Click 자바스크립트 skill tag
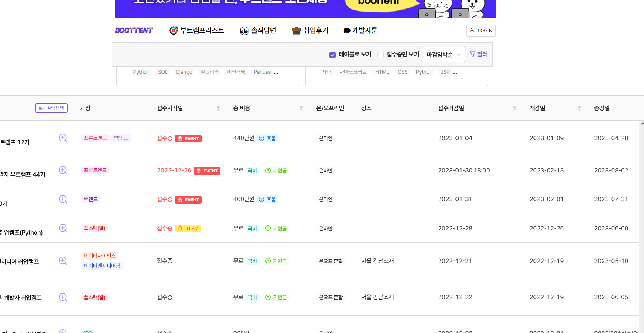Image resolution: width=644 pixels, height=333 pixels. pos(353,72)
